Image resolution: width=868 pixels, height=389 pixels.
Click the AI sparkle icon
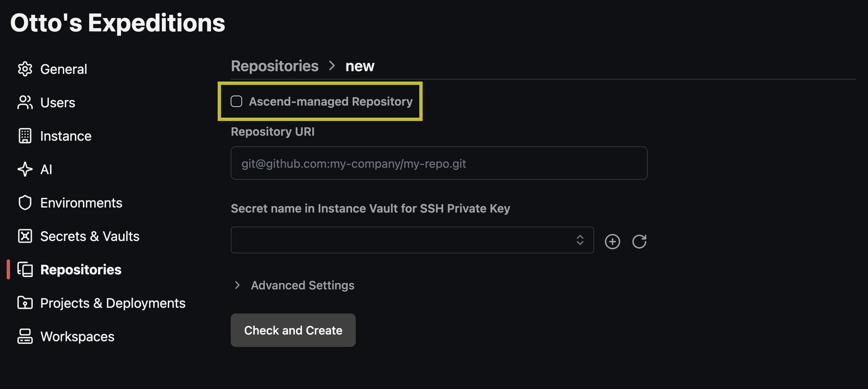[x=25, y=169]
